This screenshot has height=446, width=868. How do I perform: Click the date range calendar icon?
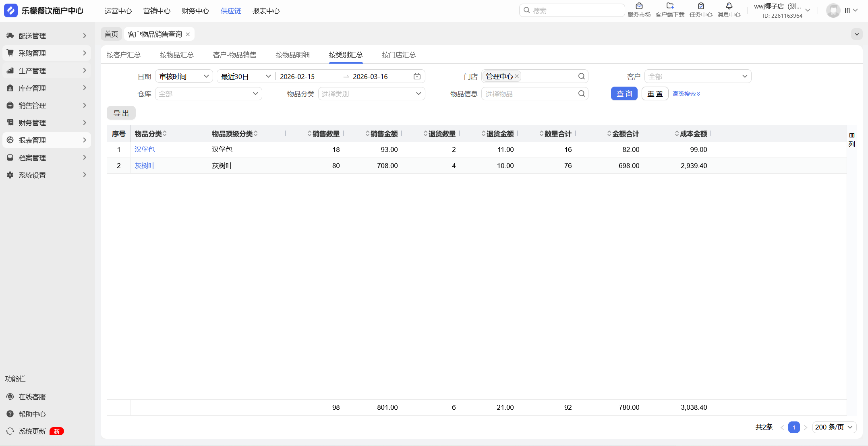click(x=417, y=77)
